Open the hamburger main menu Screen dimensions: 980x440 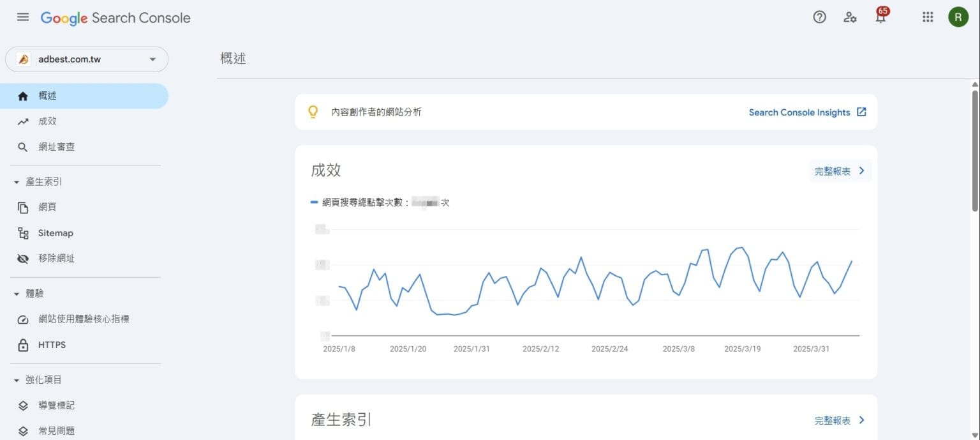tap(23, 17)
